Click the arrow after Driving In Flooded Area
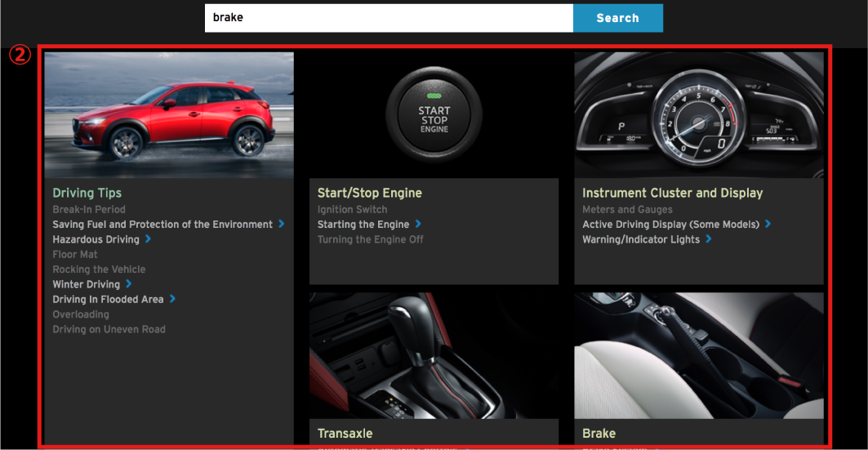Viewport: 868px width, 450px height. coord(172,299)
